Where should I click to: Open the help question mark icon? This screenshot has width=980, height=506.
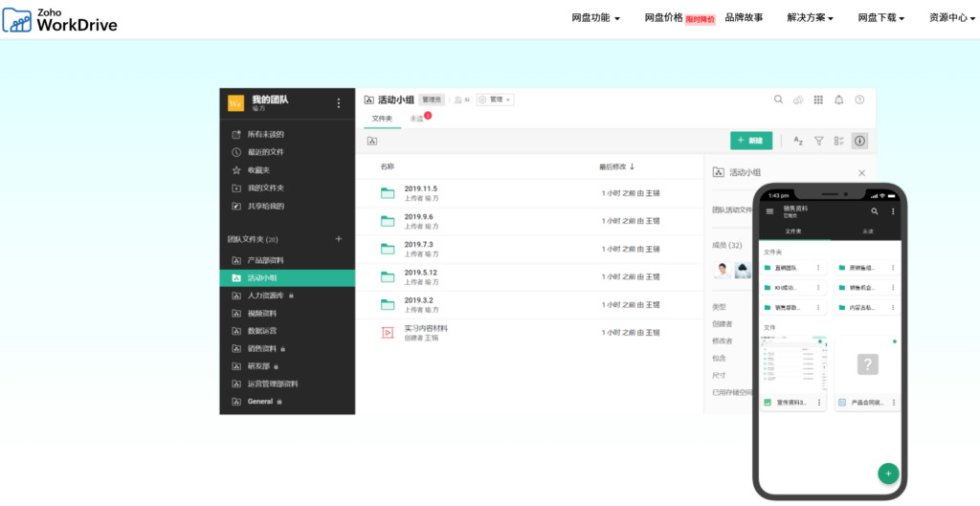tap(859, 99)
